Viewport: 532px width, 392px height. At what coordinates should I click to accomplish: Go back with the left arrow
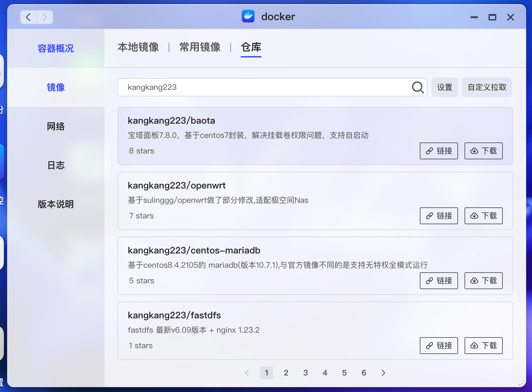(29, 17)
